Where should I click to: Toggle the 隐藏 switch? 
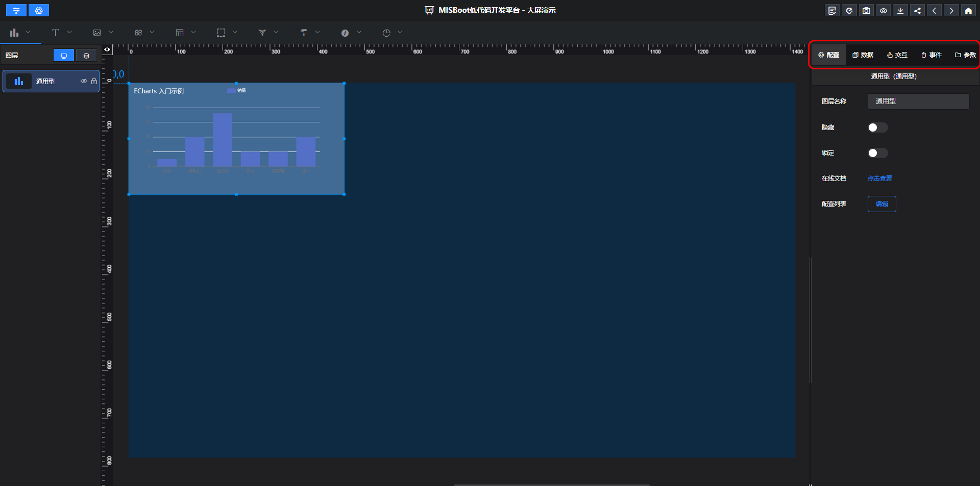pyautogui.click(x=878, y=127)
